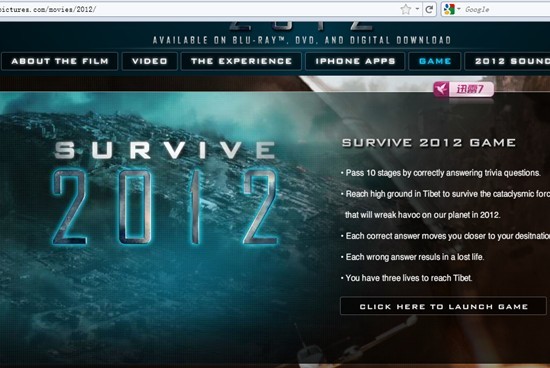Screen dimensions: 550x368
Task: Click the Survive 2012 logo artwork
Action: (x=165, y=193)
